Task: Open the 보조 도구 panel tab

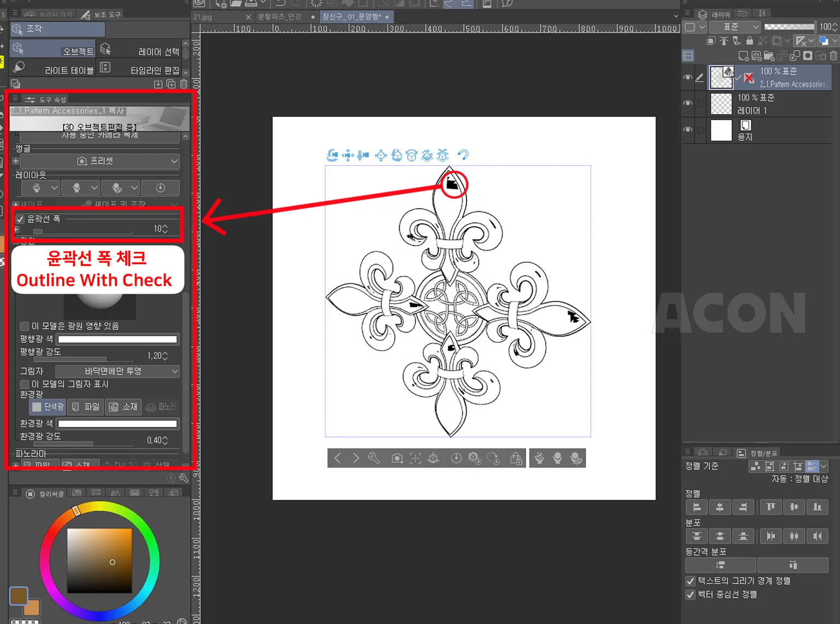Action: [102, 15]
